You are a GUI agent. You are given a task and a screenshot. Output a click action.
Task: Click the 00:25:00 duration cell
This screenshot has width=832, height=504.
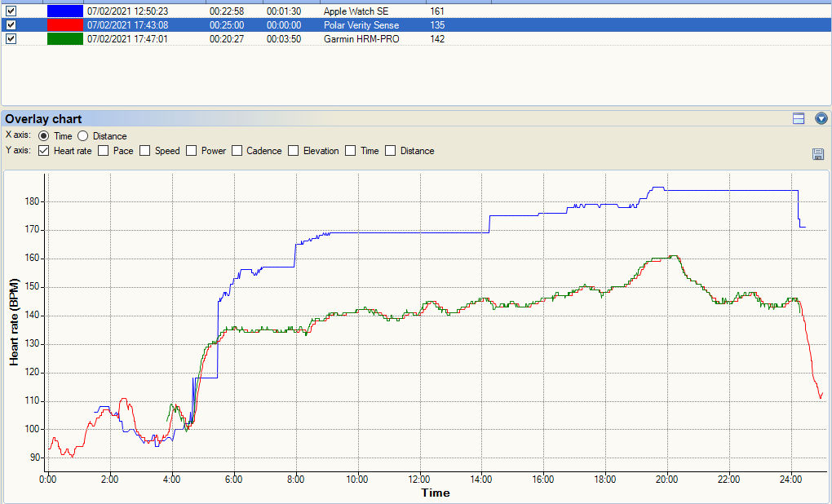[227, 25]
